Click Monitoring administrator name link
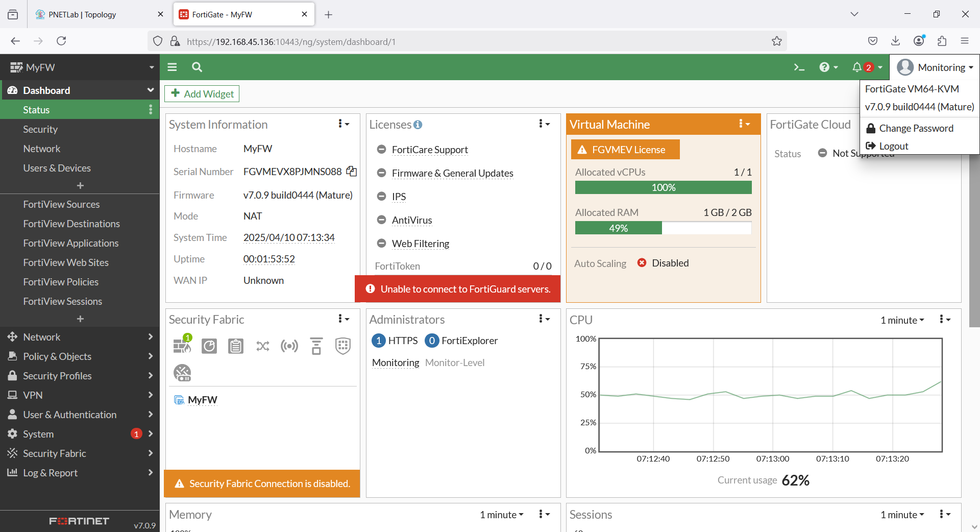 396,362
